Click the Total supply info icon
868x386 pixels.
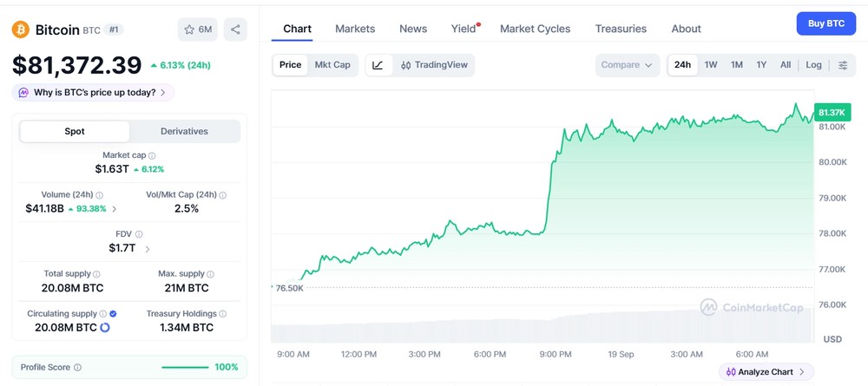click(97, 274)
